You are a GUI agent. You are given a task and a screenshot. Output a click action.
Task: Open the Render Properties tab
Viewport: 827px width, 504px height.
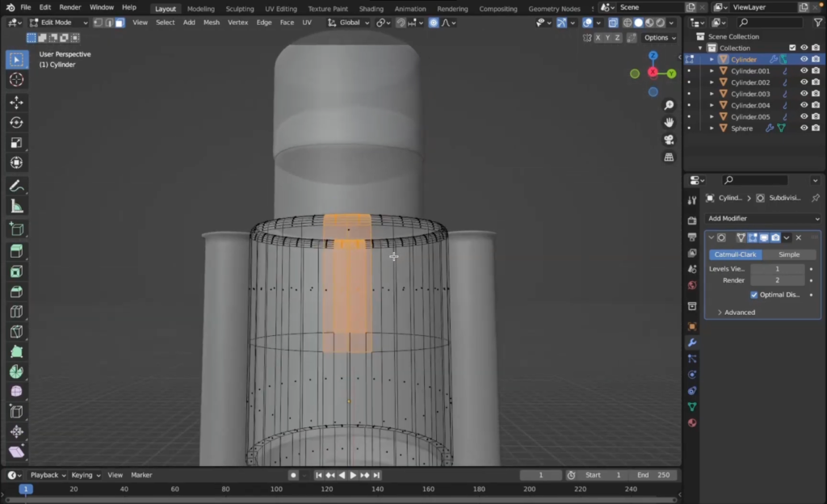coord(692,221)
